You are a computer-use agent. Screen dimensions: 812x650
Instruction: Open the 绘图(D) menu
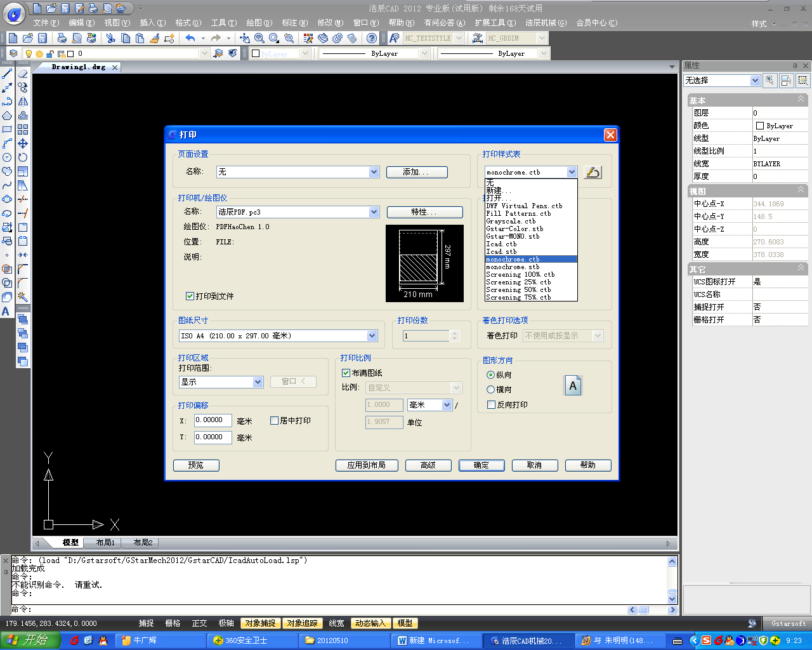259,23
